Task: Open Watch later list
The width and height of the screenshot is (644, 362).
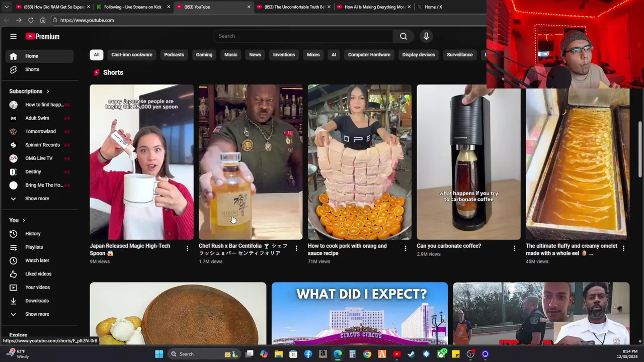Action: pyautogui.click(x=40, y=260)
